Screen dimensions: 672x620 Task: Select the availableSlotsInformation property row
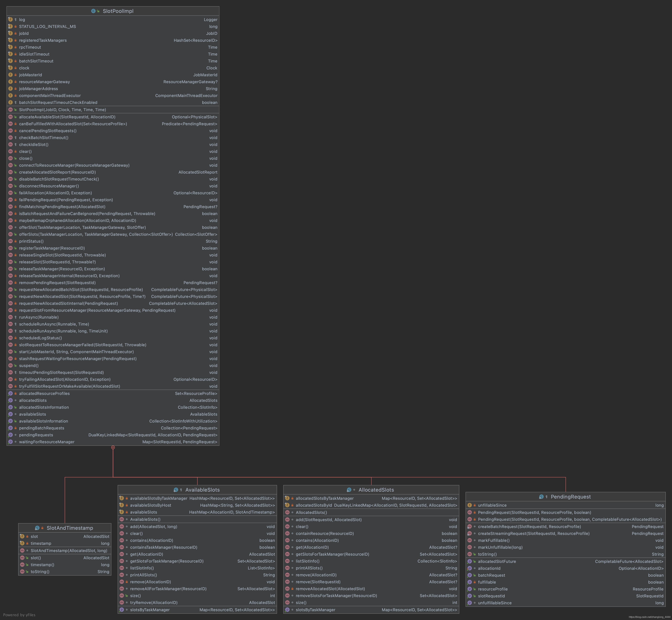[x=113, y=421]
